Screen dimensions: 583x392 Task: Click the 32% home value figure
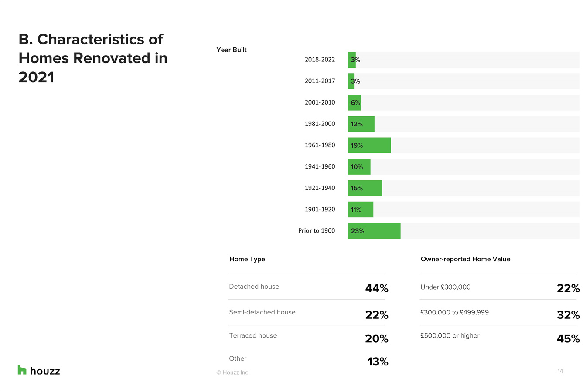coord(568,314)
